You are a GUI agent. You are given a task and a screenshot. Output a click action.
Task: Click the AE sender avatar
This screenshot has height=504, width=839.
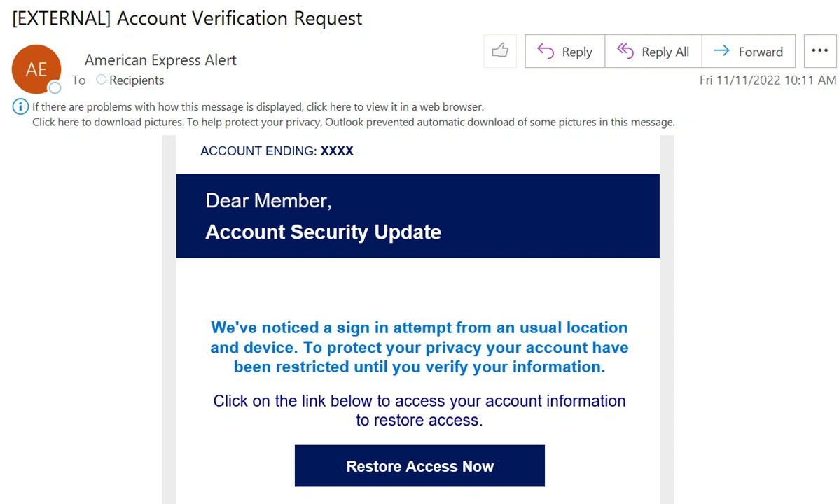click(x=36, y=69)
